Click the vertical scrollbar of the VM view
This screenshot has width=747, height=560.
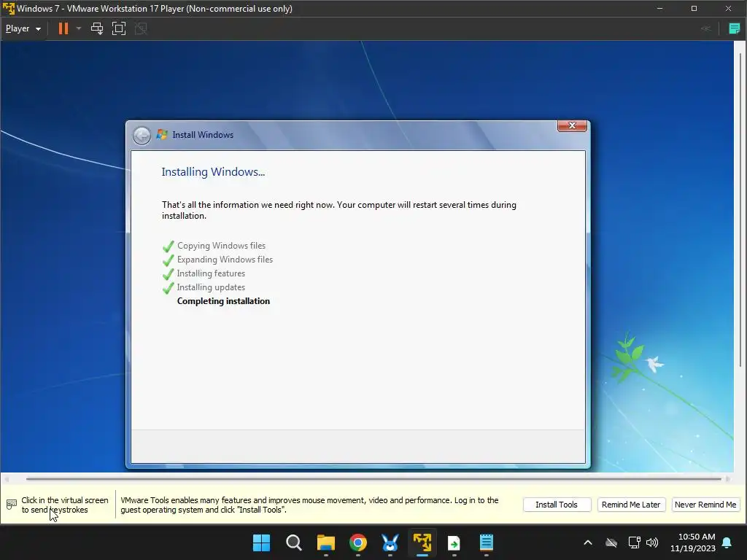[740, 209]
